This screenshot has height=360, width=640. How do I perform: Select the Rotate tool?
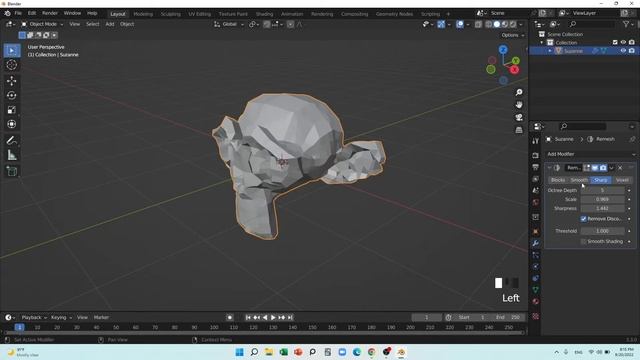click(12, 95)
